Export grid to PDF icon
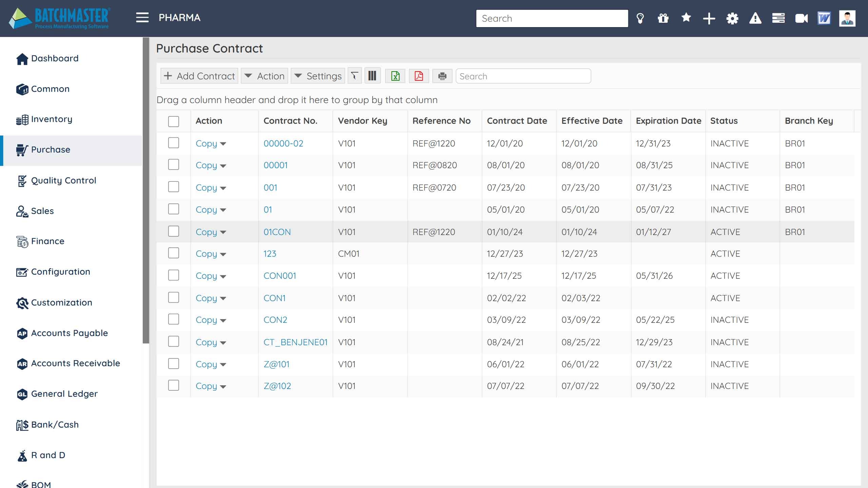The height and width of the screenshot is (488, 868). (x=419, y=76)
